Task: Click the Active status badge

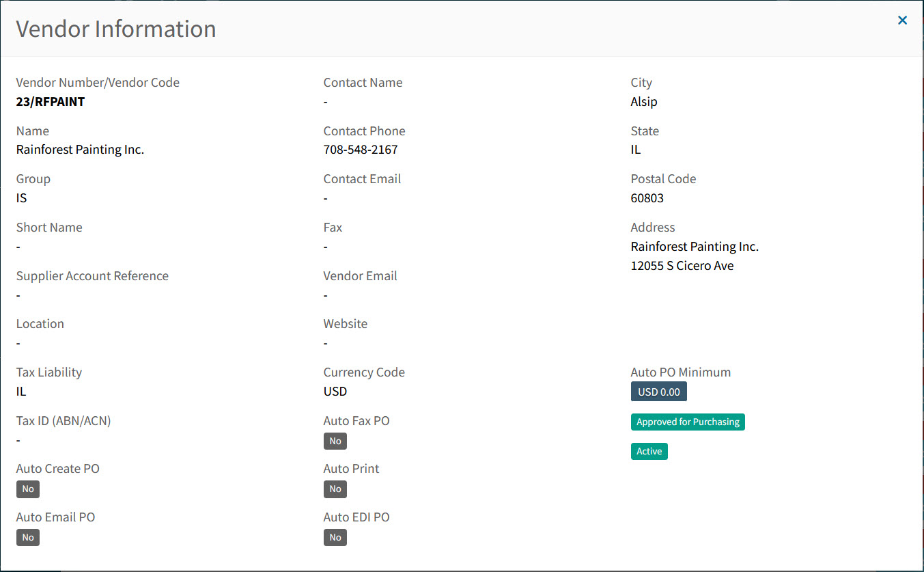Action: pyautogui.click(x=649, y=452)
